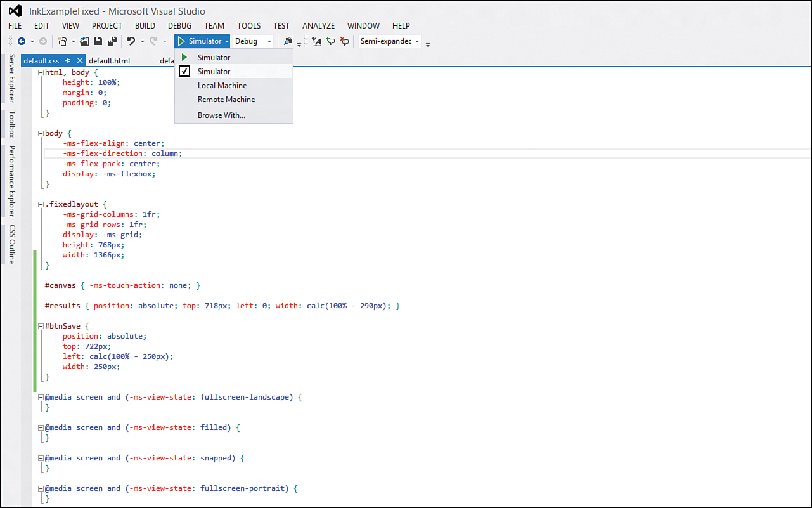Click the Save All icon
812x508 pixels.
[x=112, y=41]
